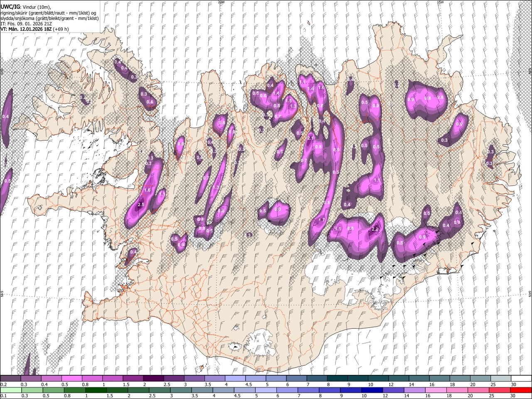Pick lower legend palest green swatch between 0.1 and 0.3
532x399 pixels.
pyautogui.click(x=11, y=390)
